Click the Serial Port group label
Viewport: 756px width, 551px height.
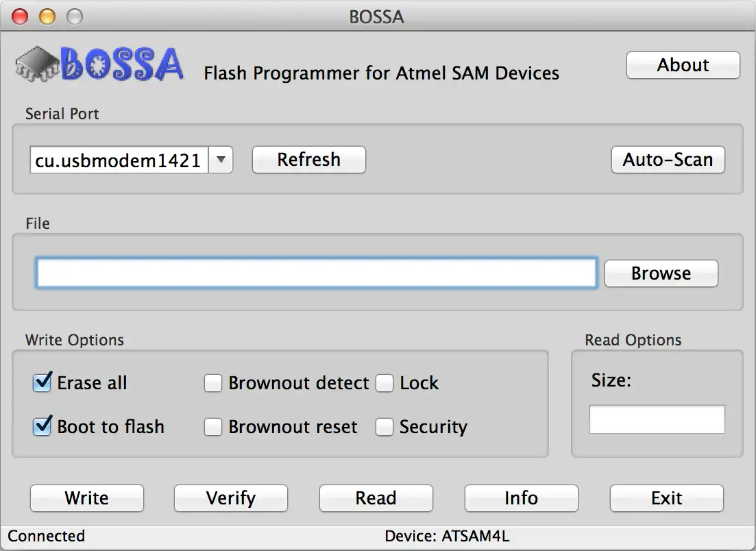click(x=62, y=114)
